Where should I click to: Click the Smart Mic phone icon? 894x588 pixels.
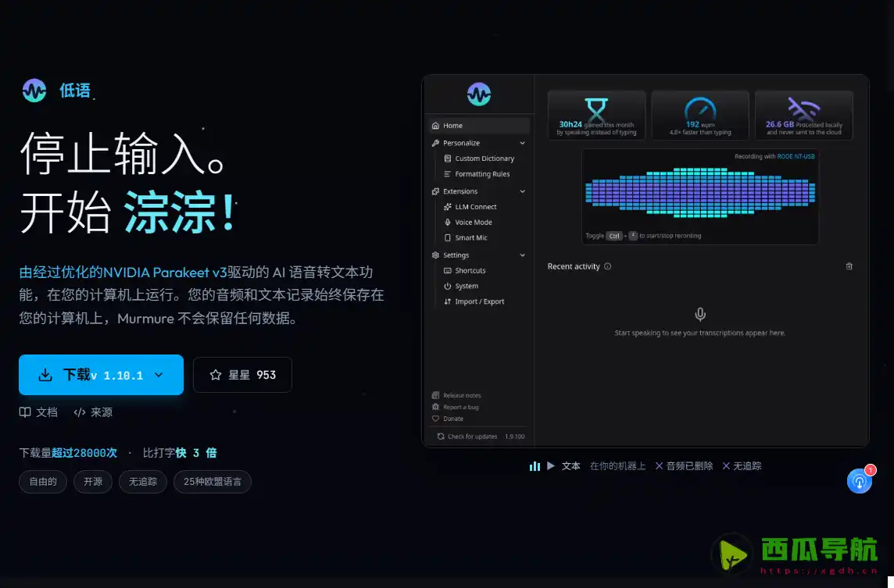point(448,237)
